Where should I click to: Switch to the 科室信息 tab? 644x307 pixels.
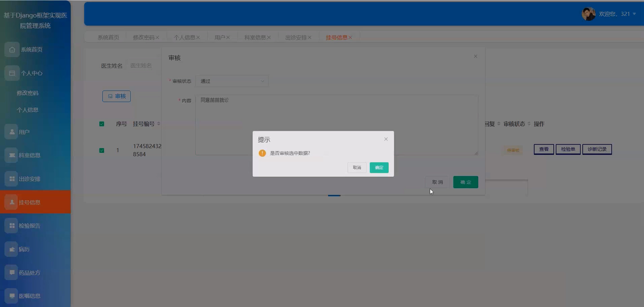click(255, 37)
